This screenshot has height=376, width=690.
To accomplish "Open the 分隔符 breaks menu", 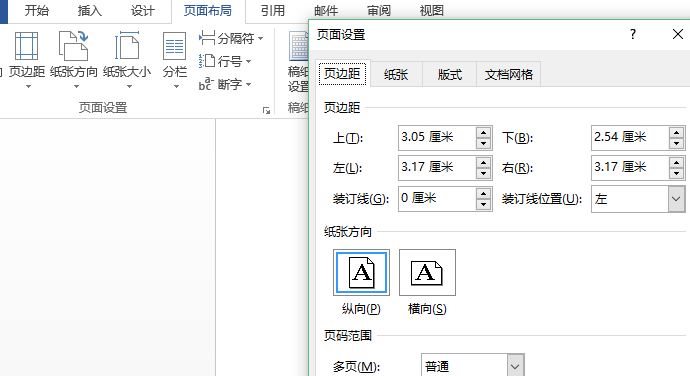I will click(231, 39).
